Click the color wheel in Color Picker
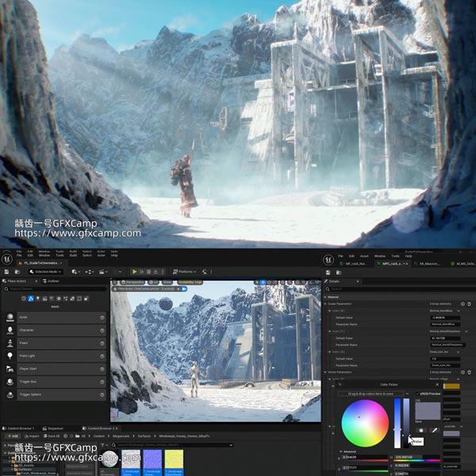476x476 pixels. coord(365,423)
